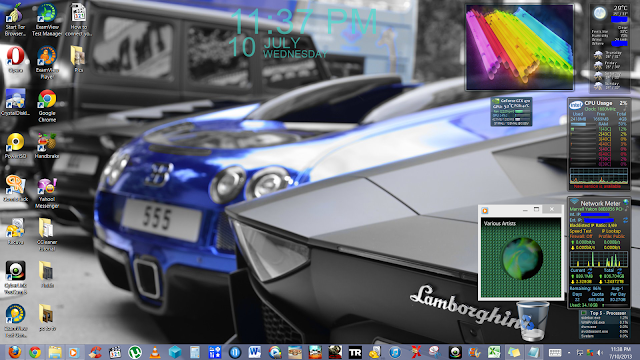Launch iTunes from the taskbar
The width and height of the screenshot is (640, 360).
(395, 352)
